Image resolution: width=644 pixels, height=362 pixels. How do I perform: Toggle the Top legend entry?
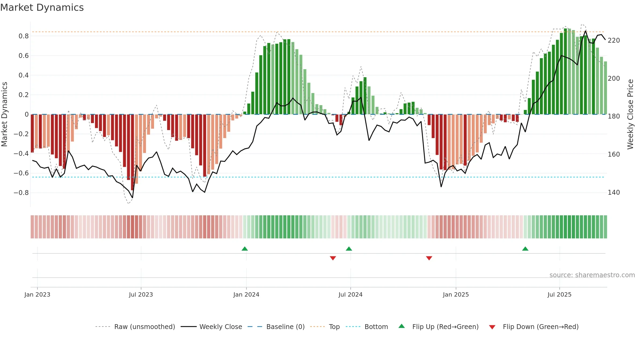325,327
